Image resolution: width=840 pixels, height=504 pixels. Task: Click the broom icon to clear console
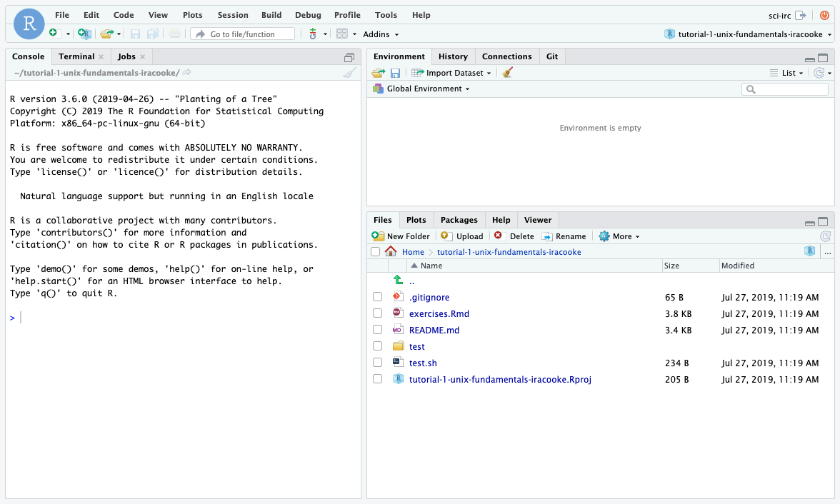click(x=349, y=73)
